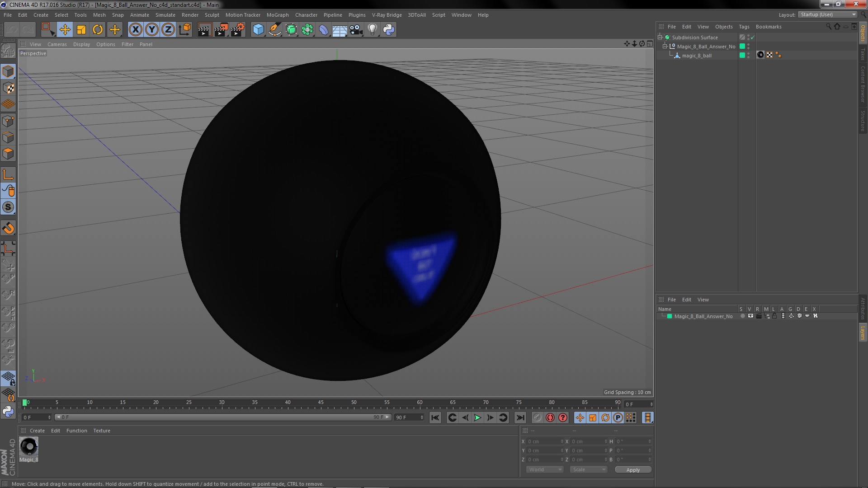The width and height of the screenshot is (868, 488).
Task: Toggle Position keyframe recording
Action: (x=580, y=418)
